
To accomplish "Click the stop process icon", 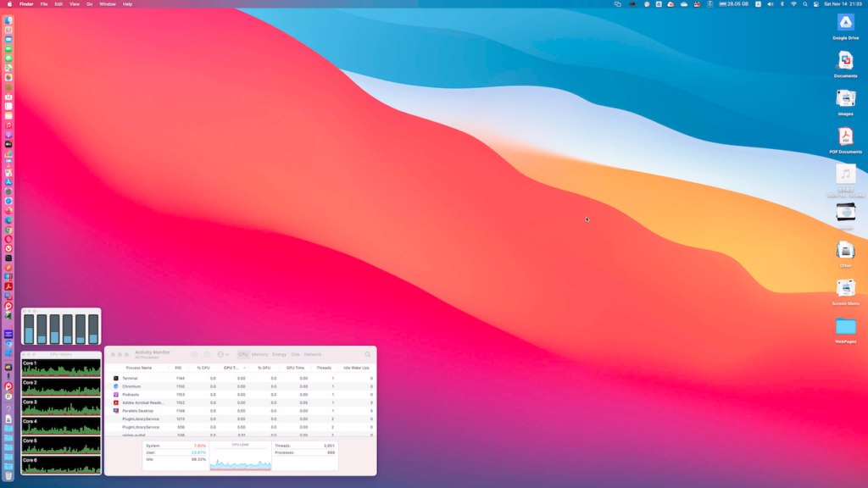I will point(194,354).
